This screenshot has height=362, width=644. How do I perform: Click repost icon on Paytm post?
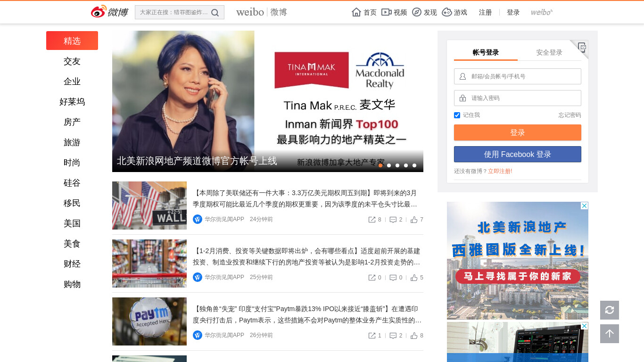point(372,336)
